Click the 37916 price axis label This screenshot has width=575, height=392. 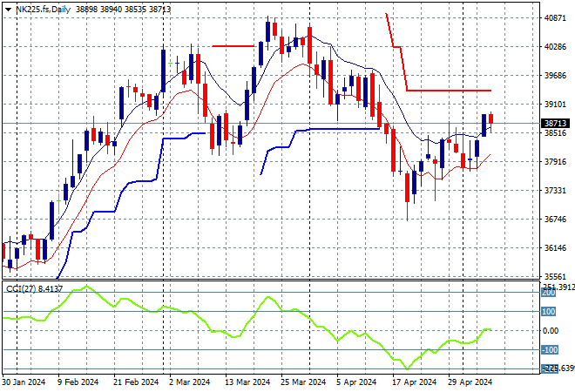[555, 162]
